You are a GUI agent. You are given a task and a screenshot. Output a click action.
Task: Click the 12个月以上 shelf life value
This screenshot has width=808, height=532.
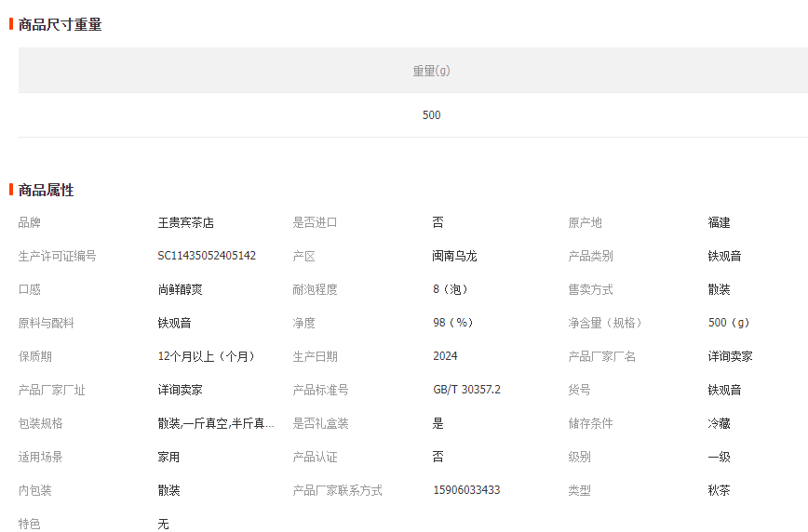[x=206, y=356]
